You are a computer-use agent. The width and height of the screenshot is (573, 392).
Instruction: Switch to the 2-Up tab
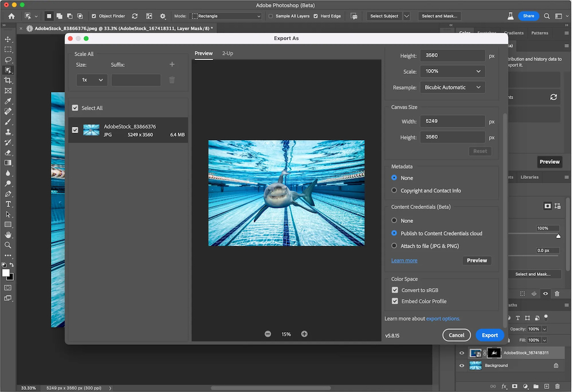pos(228,53)
